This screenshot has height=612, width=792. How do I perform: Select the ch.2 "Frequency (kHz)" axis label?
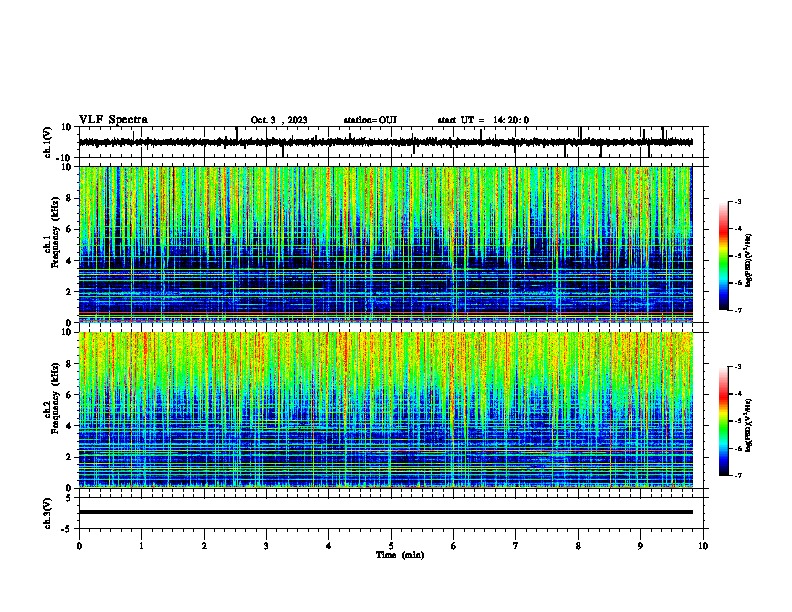tap(55, 398)
